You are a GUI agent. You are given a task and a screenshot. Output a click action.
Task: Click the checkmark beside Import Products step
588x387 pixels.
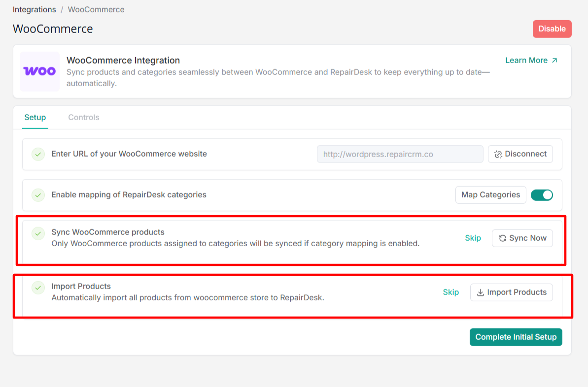point(38,288)
